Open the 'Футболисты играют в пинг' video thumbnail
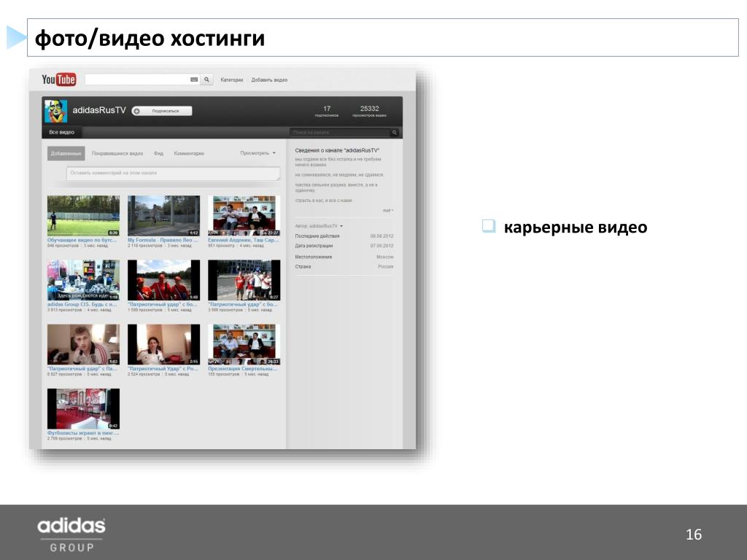Viewport: 747px width, 560px height. tap(83, 408)
